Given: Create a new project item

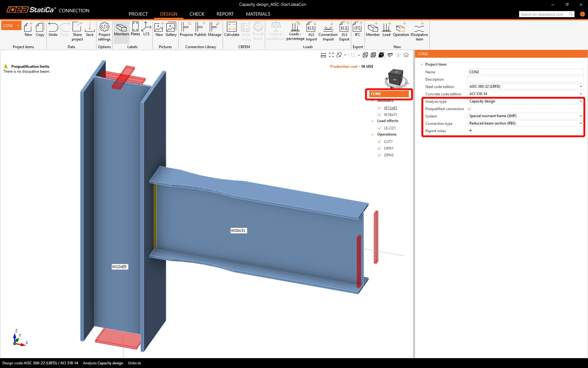Looking at the screenshot, I should [x=28, y=29].
